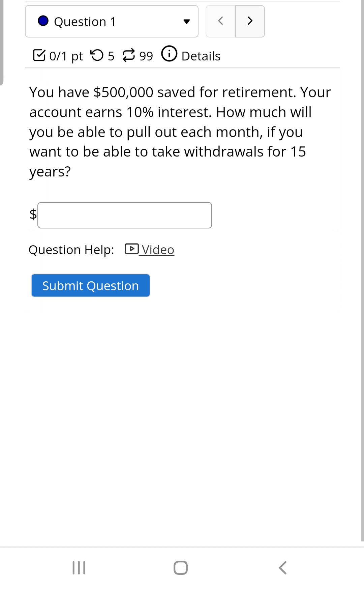
Task: Go to previous question with left chevron
Action: coord(220,21)
